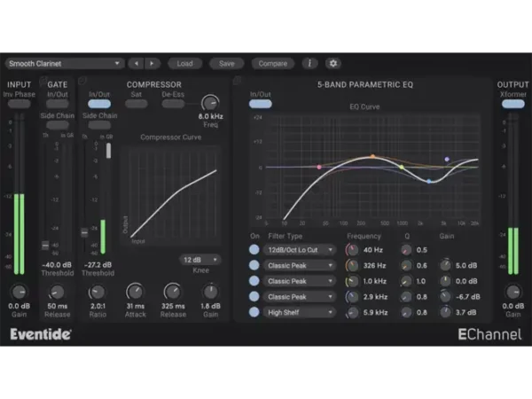Screen dimensions: 532x399
Task: Click the compressor Gain knob
Action: 210,292
